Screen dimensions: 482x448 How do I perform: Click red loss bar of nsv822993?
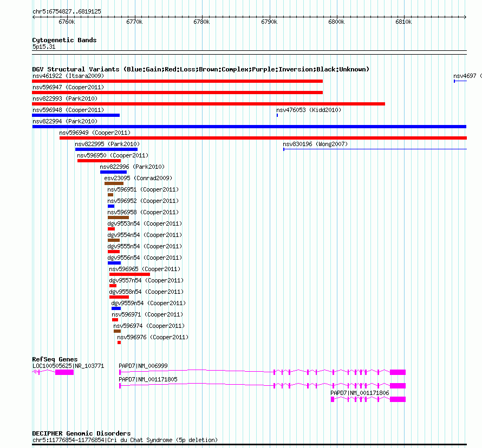click(x=209, y=104)
